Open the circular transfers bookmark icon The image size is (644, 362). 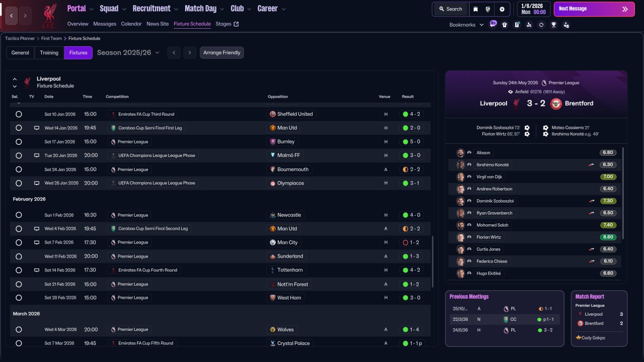[x=541, y=25]
